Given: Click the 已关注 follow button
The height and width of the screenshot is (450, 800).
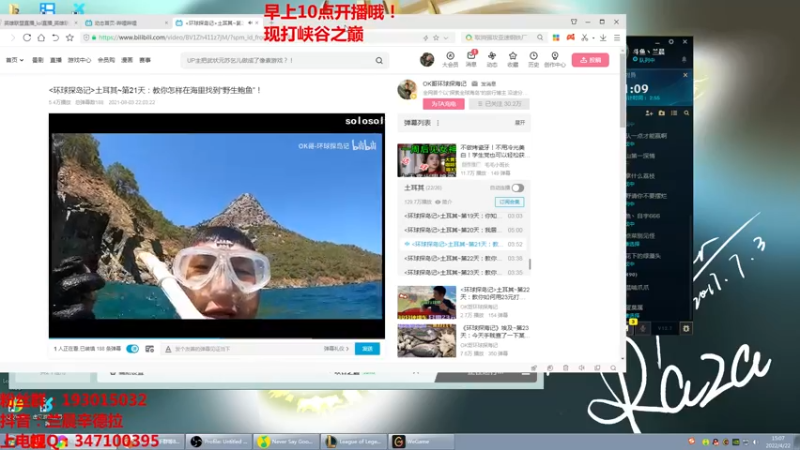Looking at the screenshot, I should (499, 104).
